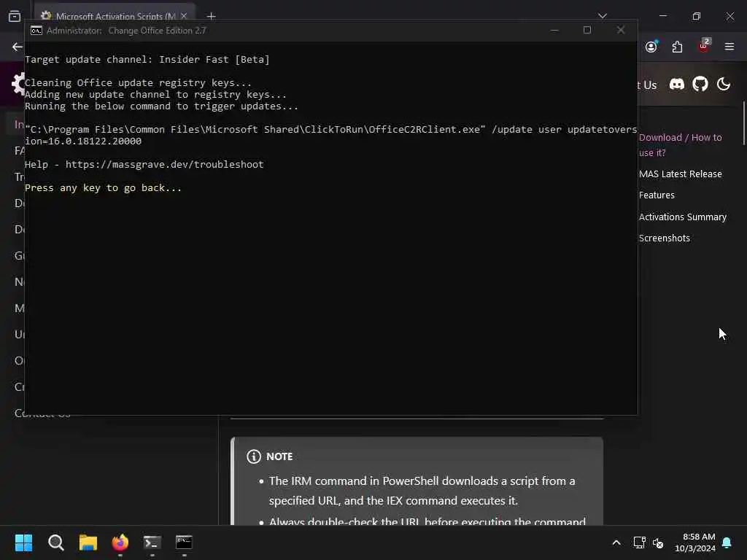This screenshot has width=747, height=560.
Task: Click the 'Adding new update channel to registry keys...' line
Action: (x=156, y=94)
